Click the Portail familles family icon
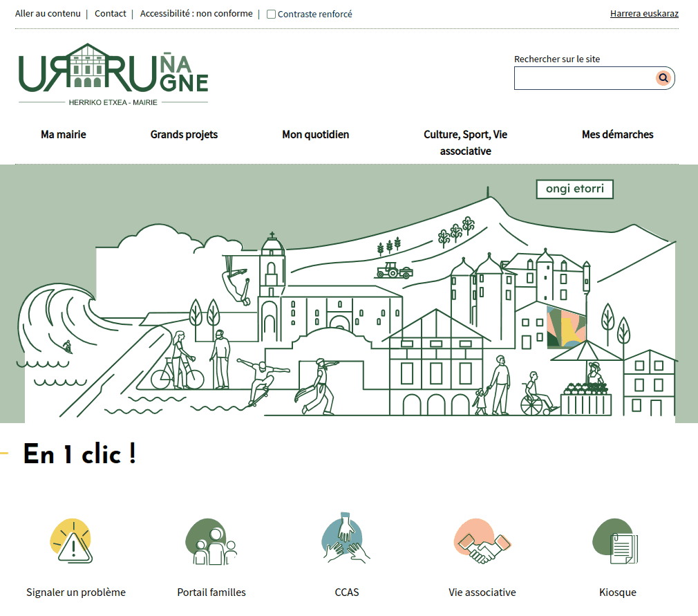Viewport: 698px width, 616px height. coord(211,542)
